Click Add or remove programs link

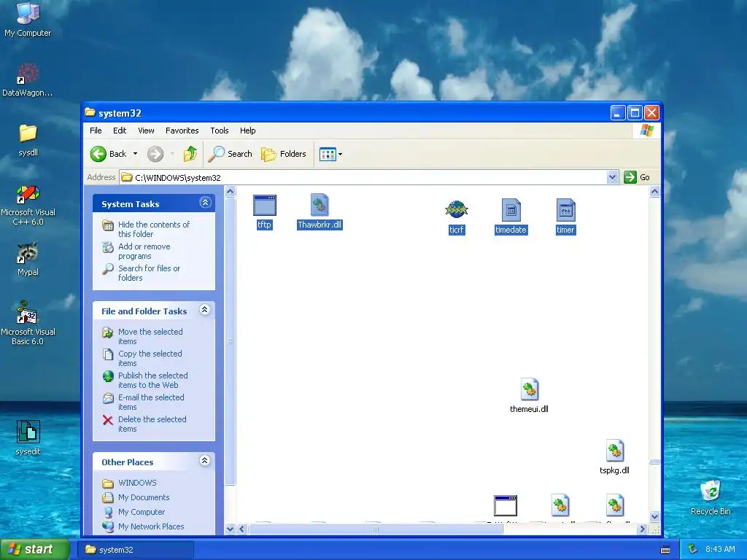[x=144, y=251]
